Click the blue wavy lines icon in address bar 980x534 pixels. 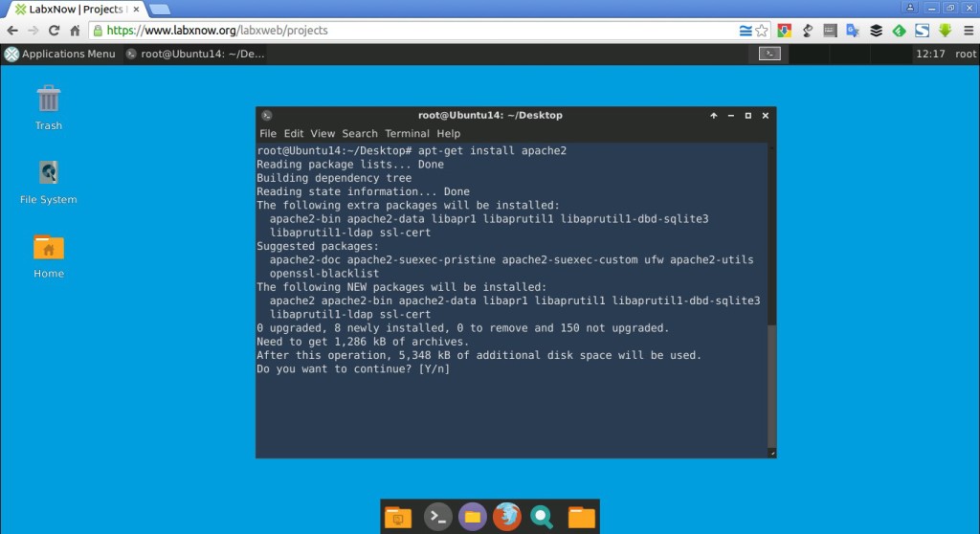tap(745, 30)
